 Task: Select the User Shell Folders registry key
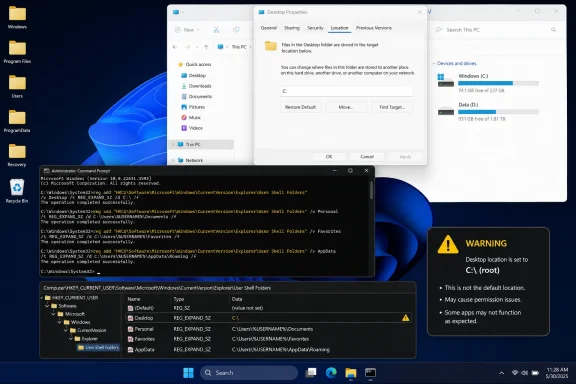[x=98, y=347]
